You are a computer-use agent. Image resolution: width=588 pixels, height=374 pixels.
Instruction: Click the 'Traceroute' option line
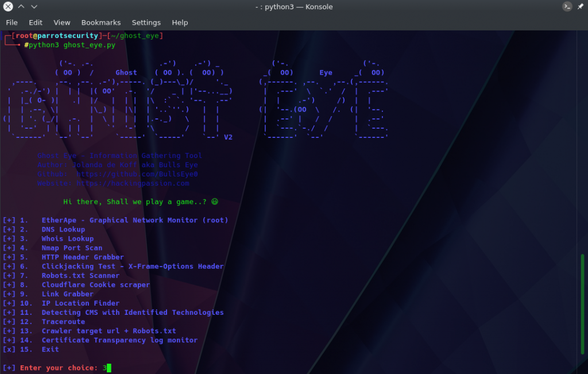tap(44, 322)
